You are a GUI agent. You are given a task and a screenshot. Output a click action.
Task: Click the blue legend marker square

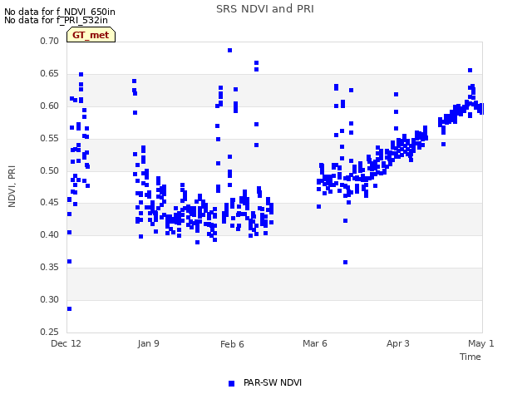click(231, 383)
